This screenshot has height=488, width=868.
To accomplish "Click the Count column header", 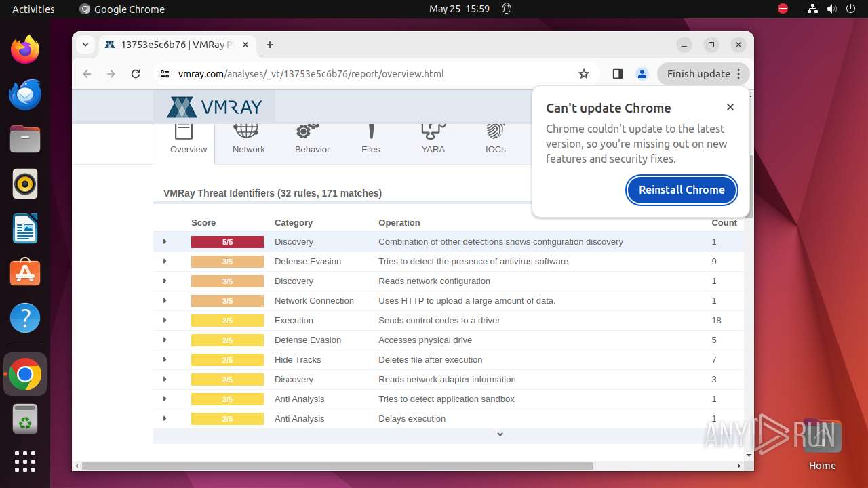I will pyautogui.click(x=724, y=222).
